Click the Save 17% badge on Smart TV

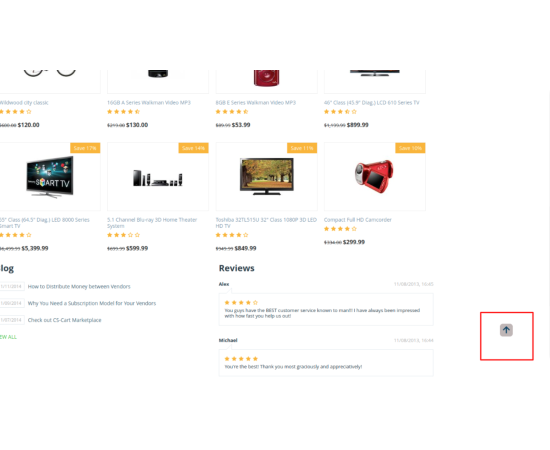[x=85, y=148]
